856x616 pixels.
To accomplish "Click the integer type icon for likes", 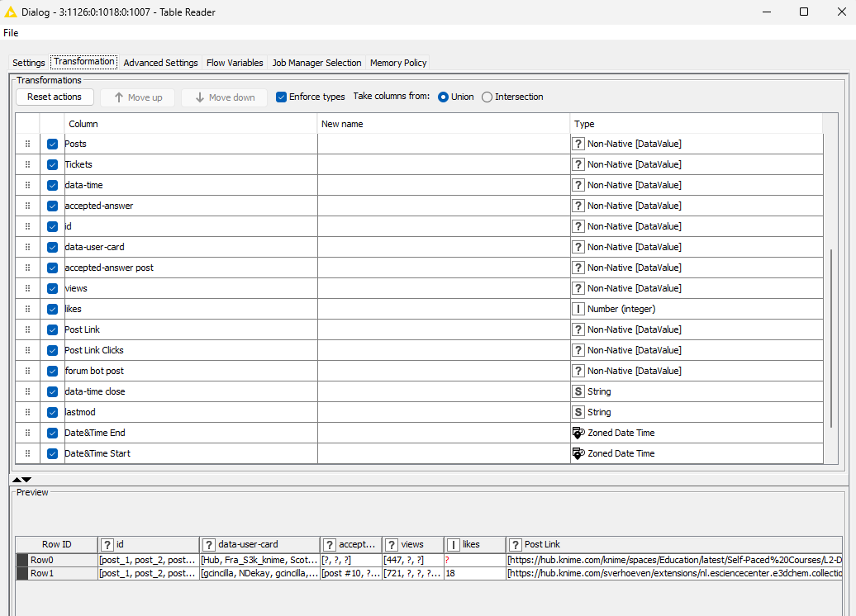I will click(x=578, y=309).
